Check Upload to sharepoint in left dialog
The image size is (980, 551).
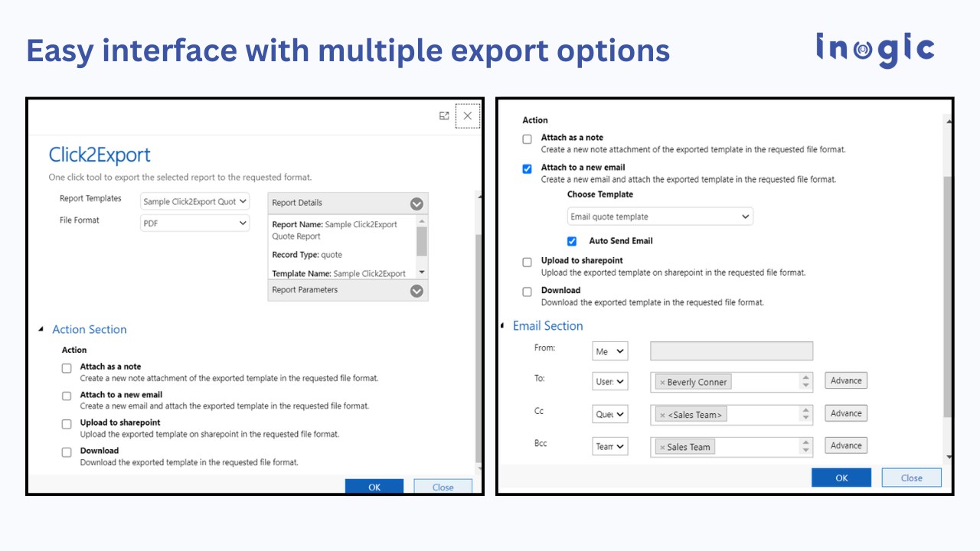tap(67, 424)
